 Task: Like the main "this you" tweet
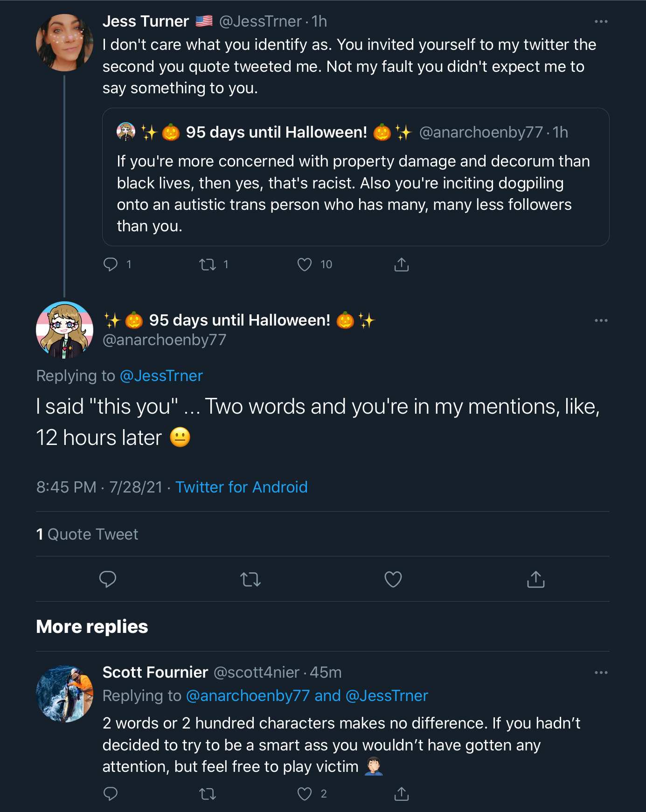pos(393,579)
